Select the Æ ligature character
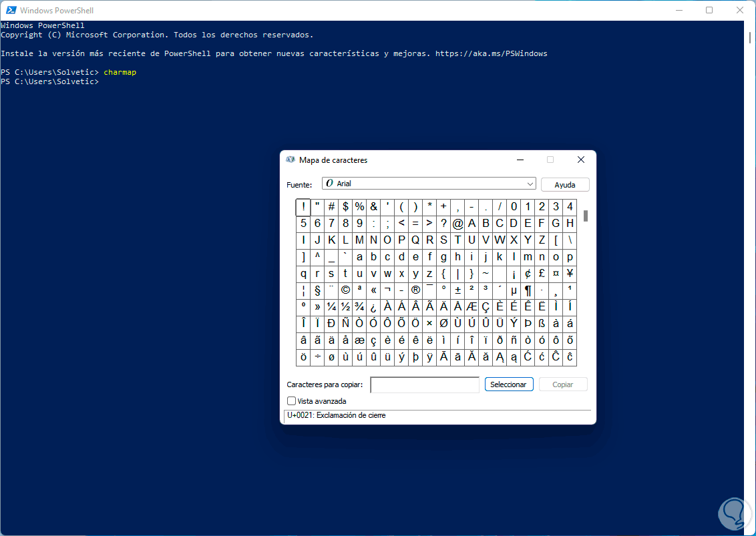This screenshot has height=536, width=756. (471, 307)
